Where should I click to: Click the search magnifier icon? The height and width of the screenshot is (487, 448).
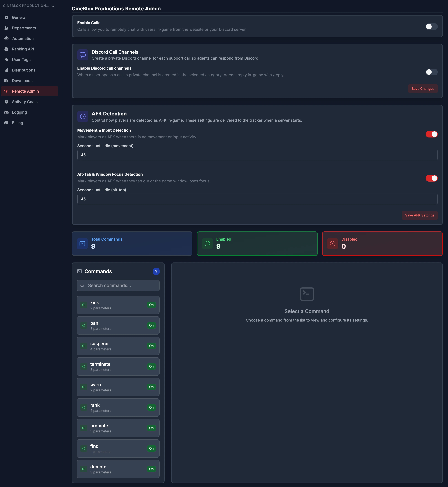pos(82,285)
